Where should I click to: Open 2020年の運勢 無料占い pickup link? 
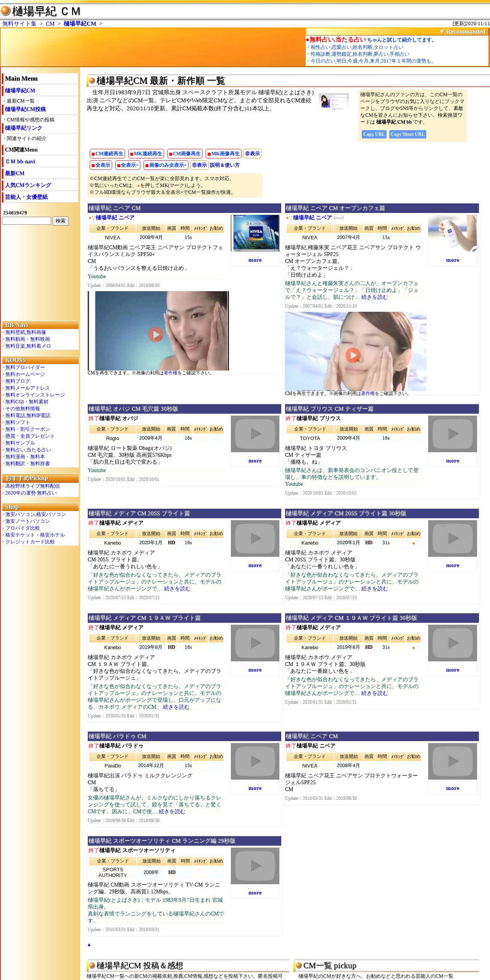[x=31, y=493]
